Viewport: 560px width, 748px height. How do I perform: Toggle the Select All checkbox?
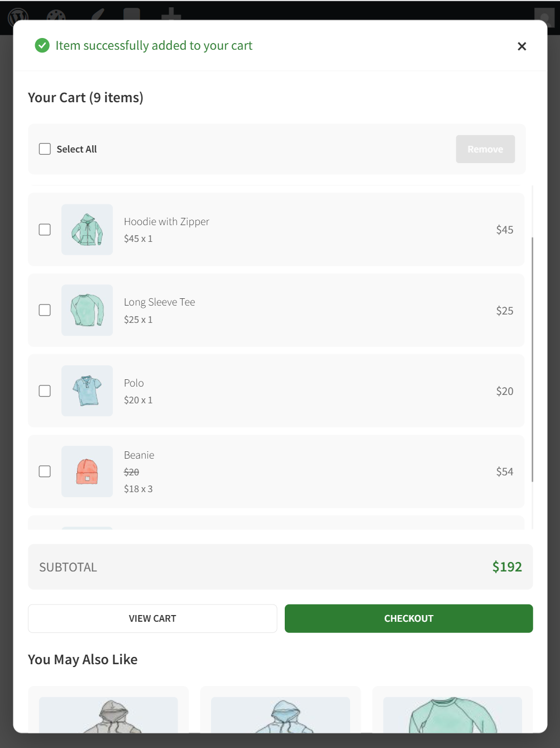pos(45,149)
